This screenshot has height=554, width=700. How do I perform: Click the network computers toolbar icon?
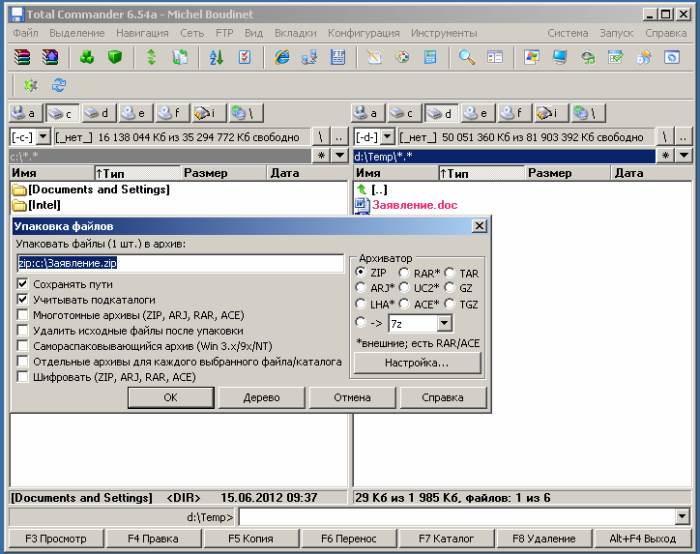(x=310, y=57)
